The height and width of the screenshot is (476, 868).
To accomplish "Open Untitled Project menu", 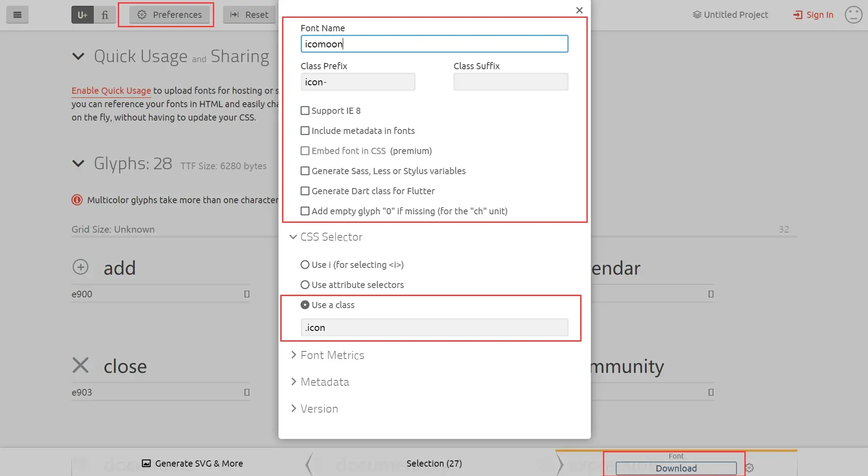I will click(731, 15).
